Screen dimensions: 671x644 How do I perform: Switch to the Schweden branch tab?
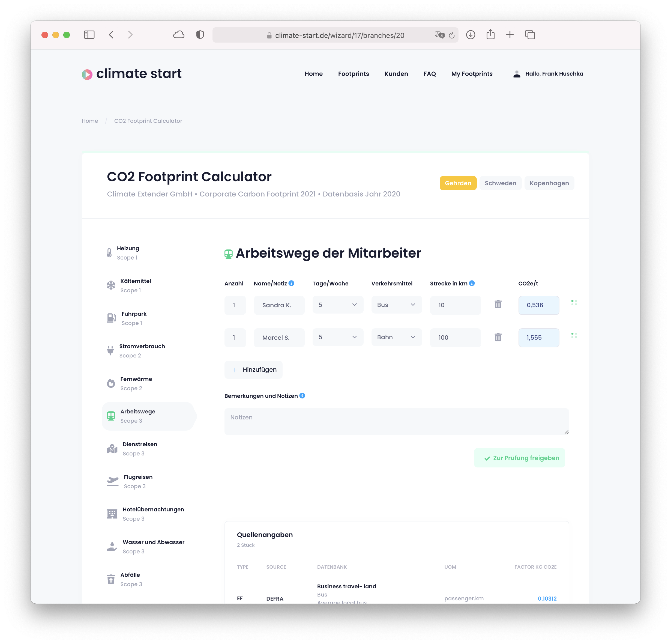tap(500, 183)
